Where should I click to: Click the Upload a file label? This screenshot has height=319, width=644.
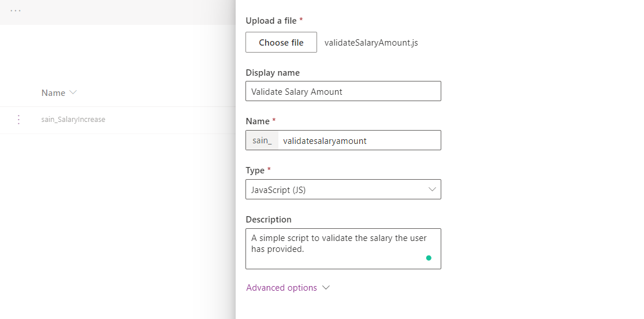click(271, 21)
